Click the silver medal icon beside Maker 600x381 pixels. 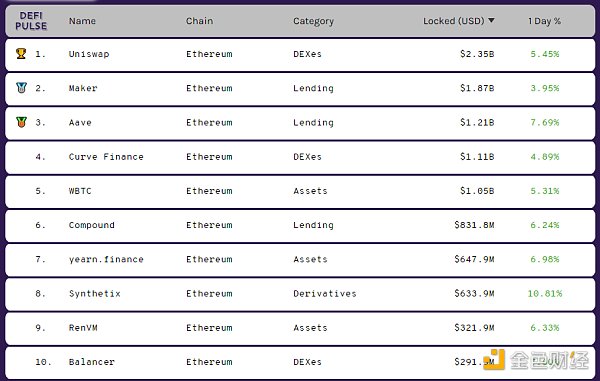point(21,88)
